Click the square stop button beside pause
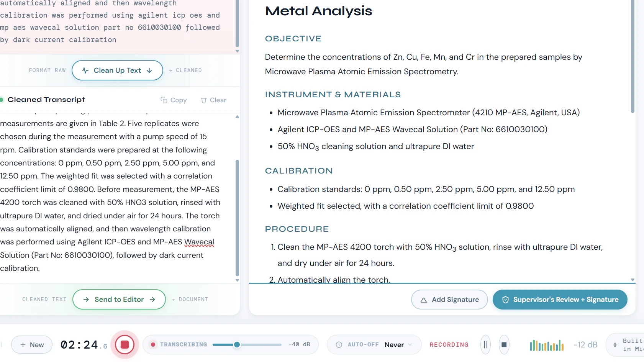Screen dimensions: 644x362 tap(504, 344)
